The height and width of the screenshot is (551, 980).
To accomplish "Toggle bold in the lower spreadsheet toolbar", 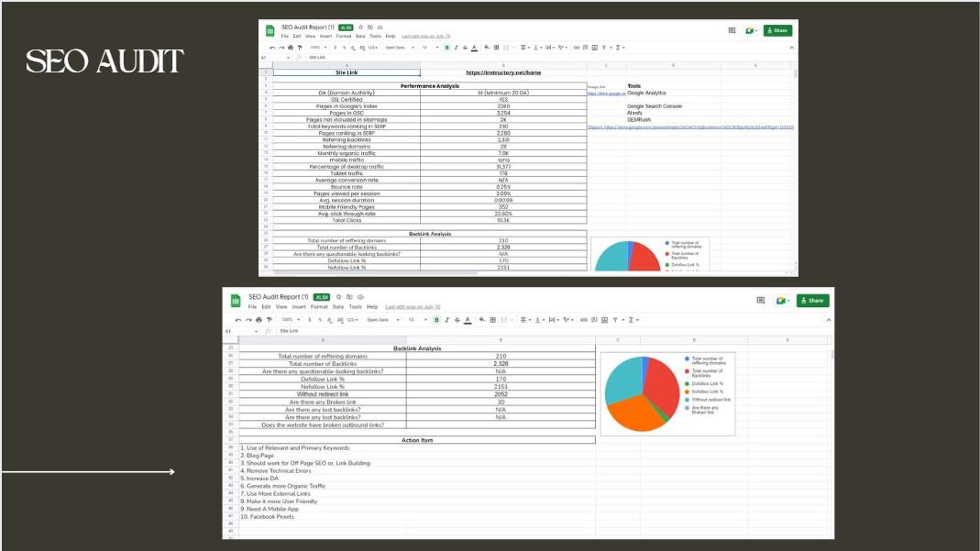I will tap(436, 320).
